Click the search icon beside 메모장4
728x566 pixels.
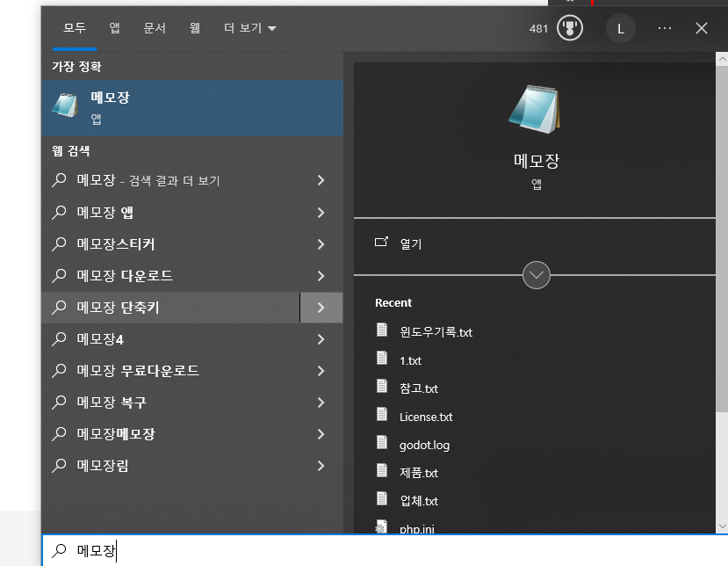59,339
